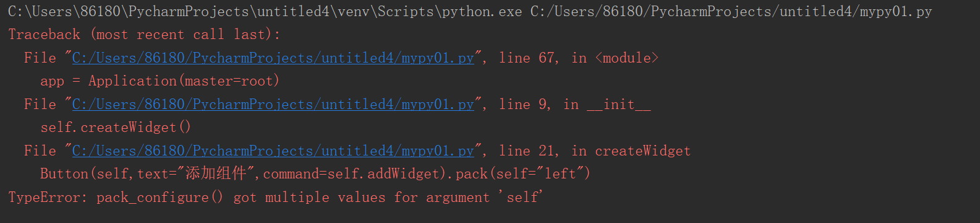980x223 pixels.
Task: Click the TypeError word in the last line
Action: 45,198
